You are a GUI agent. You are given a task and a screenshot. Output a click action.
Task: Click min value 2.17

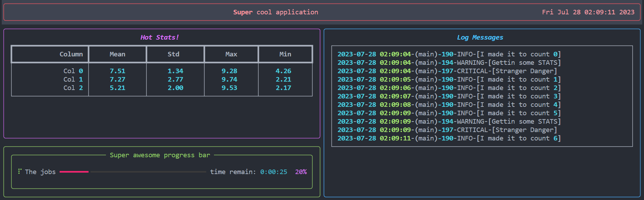click(283, 88)
